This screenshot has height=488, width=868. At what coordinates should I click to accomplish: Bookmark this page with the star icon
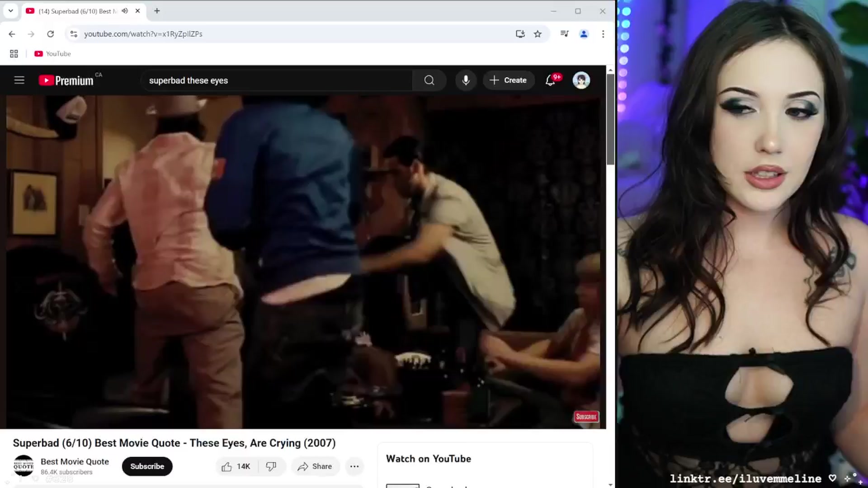[538, 34]
